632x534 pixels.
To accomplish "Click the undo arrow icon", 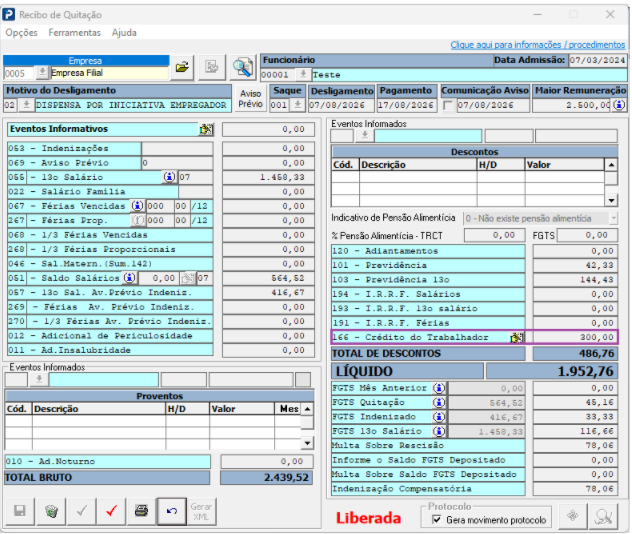I will [x=172, y=511].
